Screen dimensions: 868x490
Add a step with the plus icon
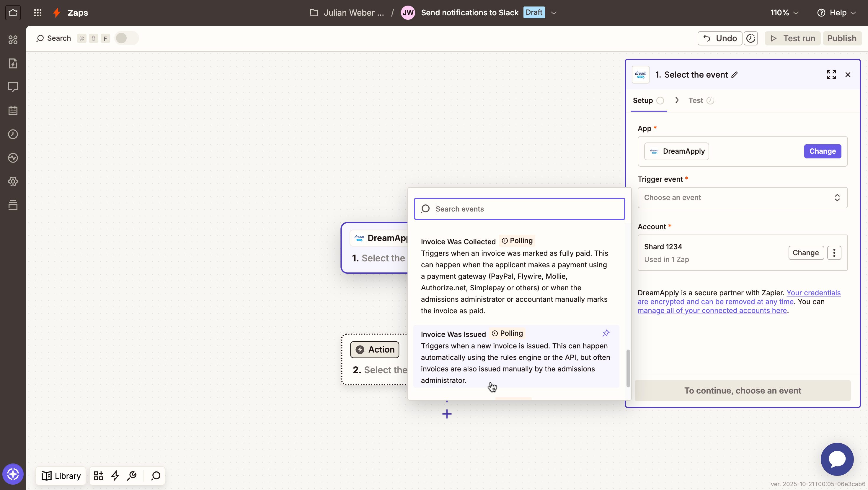point(447,414)
